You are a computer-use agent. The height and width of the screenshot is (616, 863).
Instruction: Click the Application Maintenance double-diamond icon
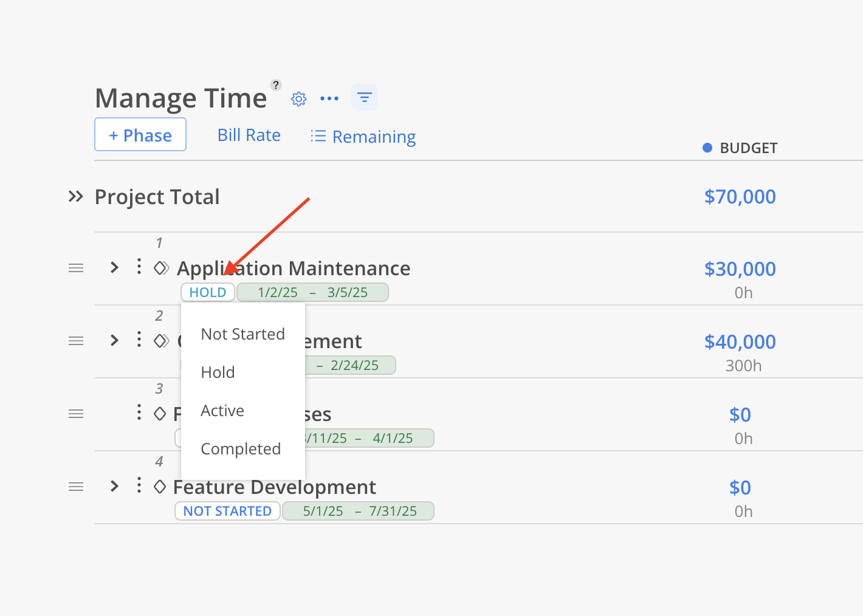pos(161,268)
